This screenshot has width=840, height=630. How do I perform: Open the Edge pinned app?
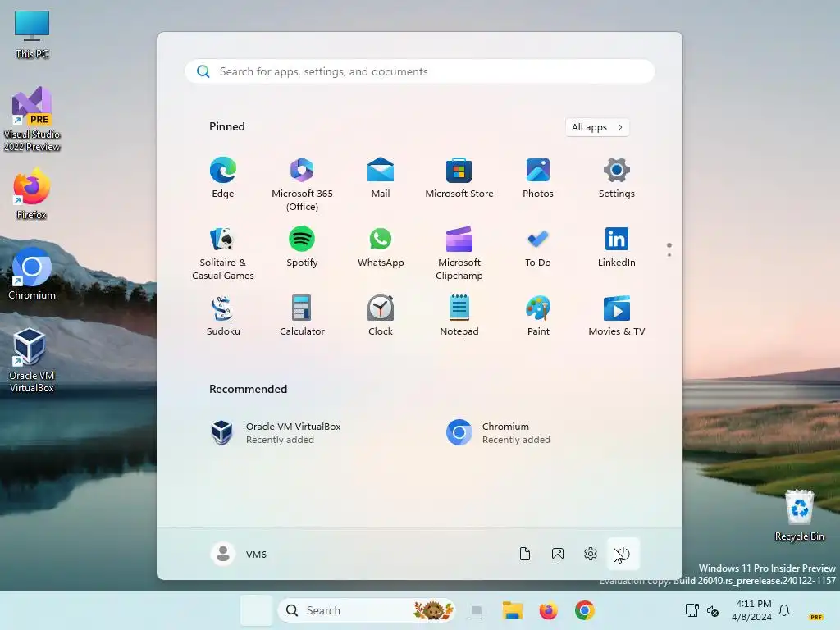pos(223,178)
